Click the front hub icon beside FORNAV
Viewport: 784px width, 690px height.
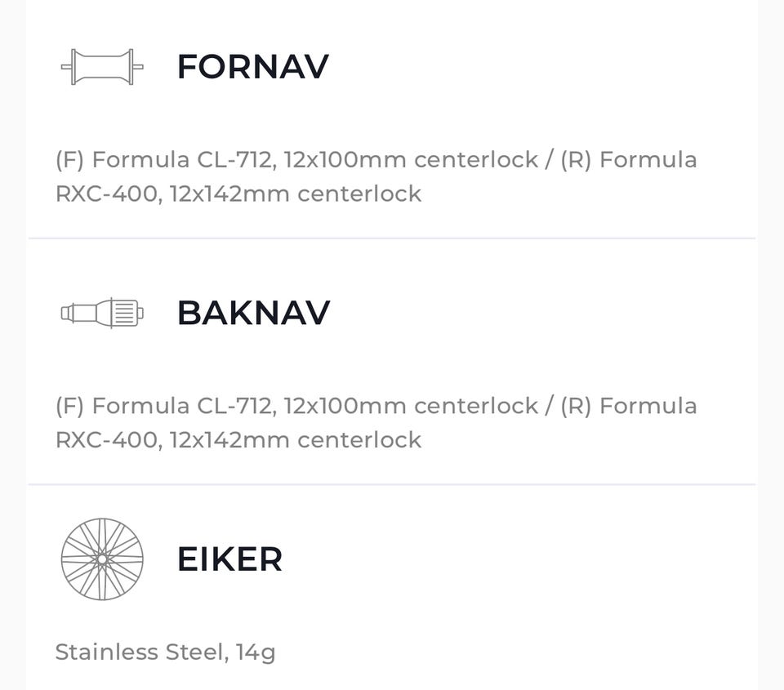tap(102, 66)
